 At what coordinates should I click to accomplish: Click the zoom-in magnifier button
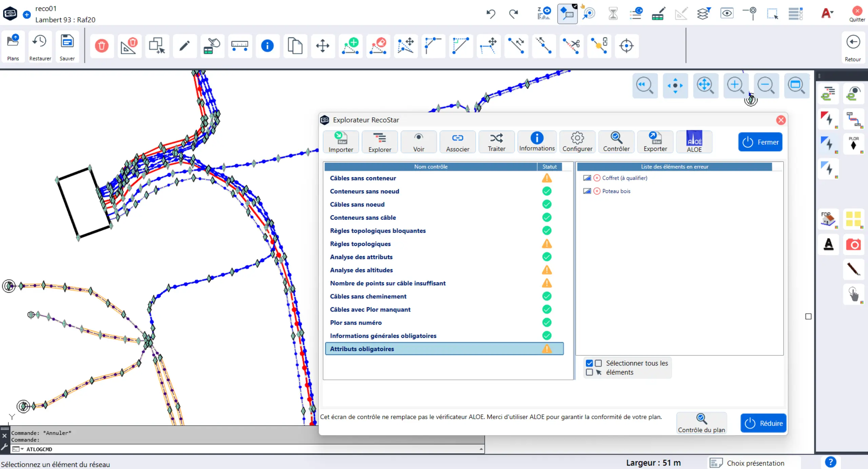735,85
